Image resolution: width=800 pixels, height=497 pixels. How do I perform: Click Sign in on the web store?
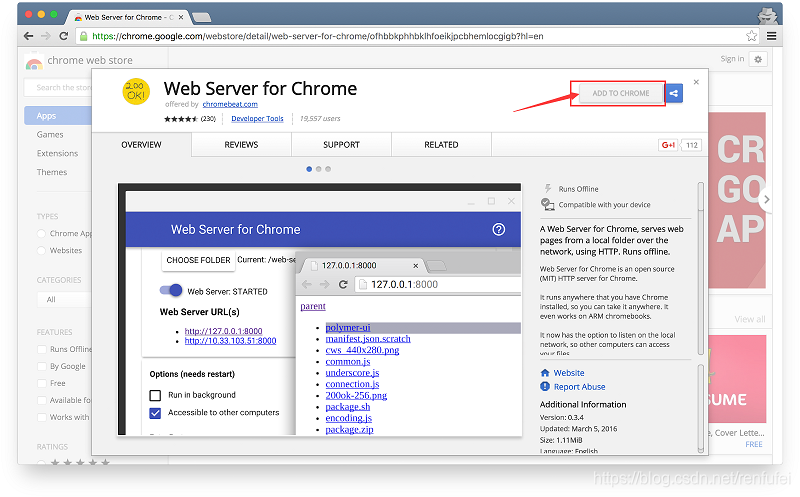(x=732, y=59)
